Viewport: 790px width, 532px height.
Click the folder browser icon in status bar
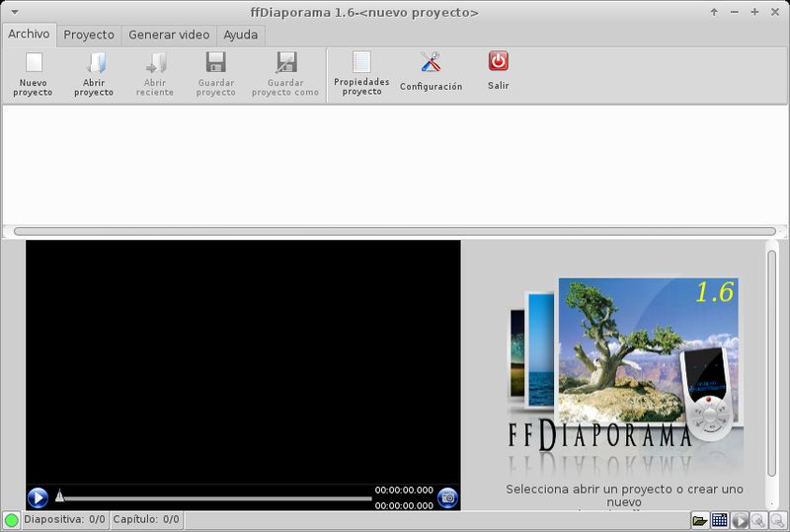(700, 520)
